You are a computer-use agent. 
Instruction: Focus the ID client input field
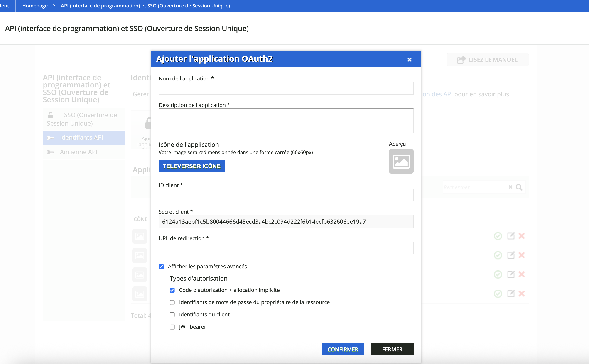pyautogui.click(x=286, y=195)
